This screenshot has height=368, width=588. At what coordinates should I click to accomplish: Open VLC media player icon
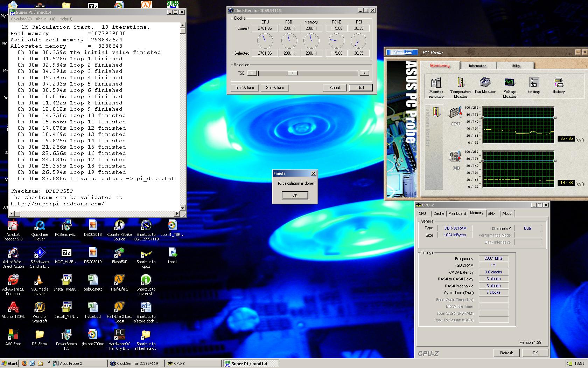coord(40,285)
